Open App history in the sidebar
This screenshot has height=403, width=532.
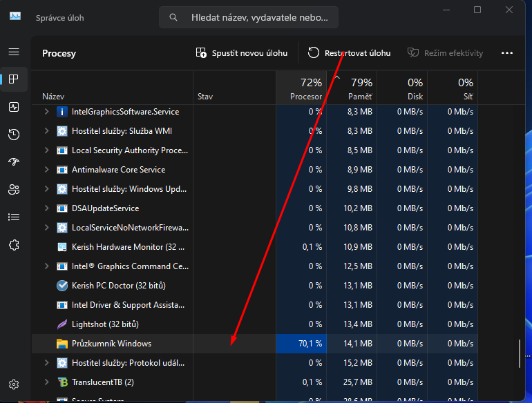click(14, 135)
